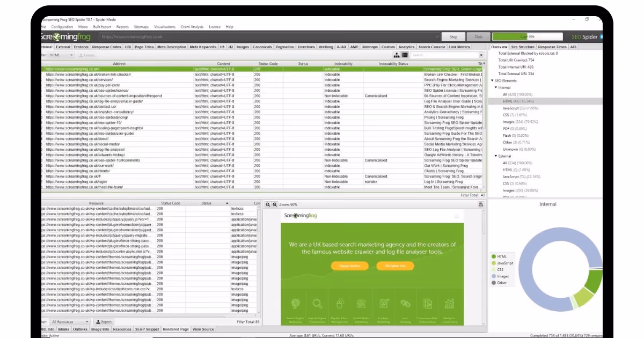Switch to list view icon
644x338 pixels.
tap(405, 55)
